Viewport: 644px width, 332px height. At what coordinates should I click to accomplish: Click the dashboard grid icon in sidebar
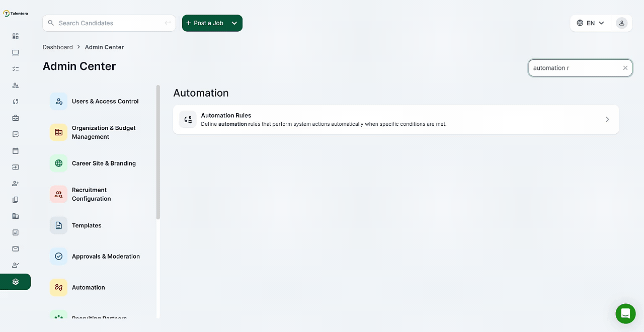click(x=16, y=36)
